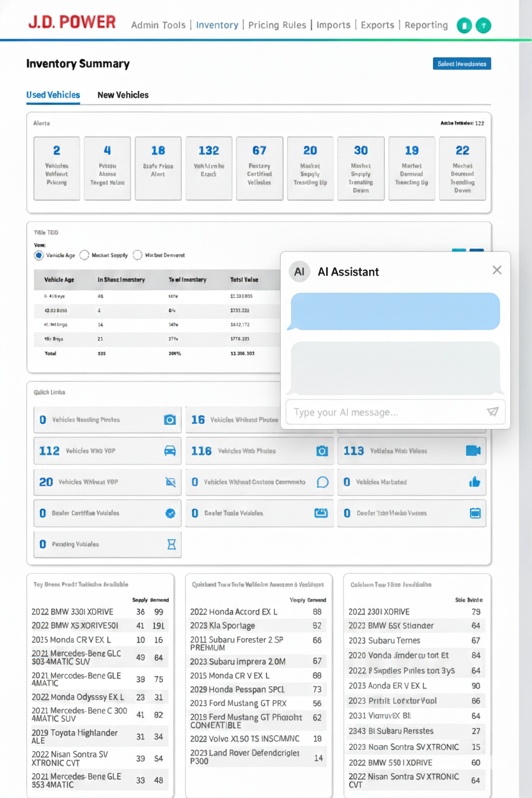The height and width of the screenshot is (798, 532).
Task: Click the green circular icon in header
Action: tap(464, 26)
